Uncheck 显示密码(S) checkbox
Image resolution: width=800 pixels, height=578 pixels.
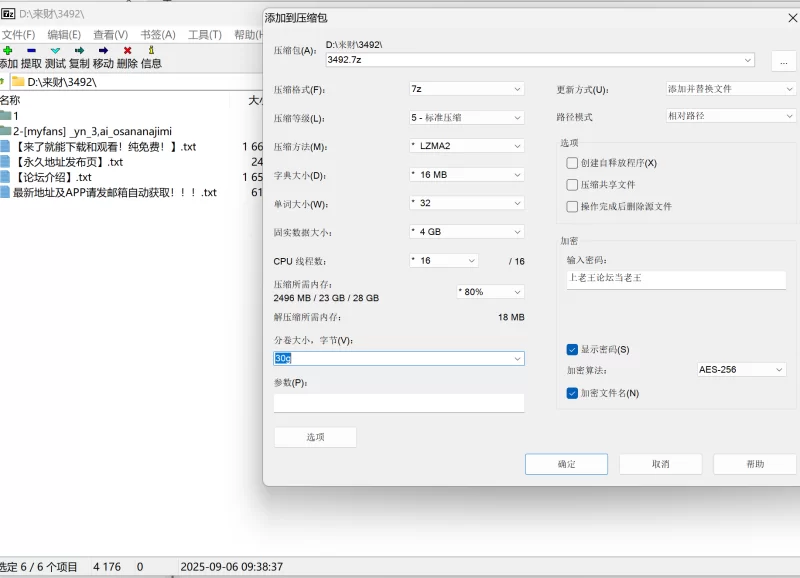572,349
